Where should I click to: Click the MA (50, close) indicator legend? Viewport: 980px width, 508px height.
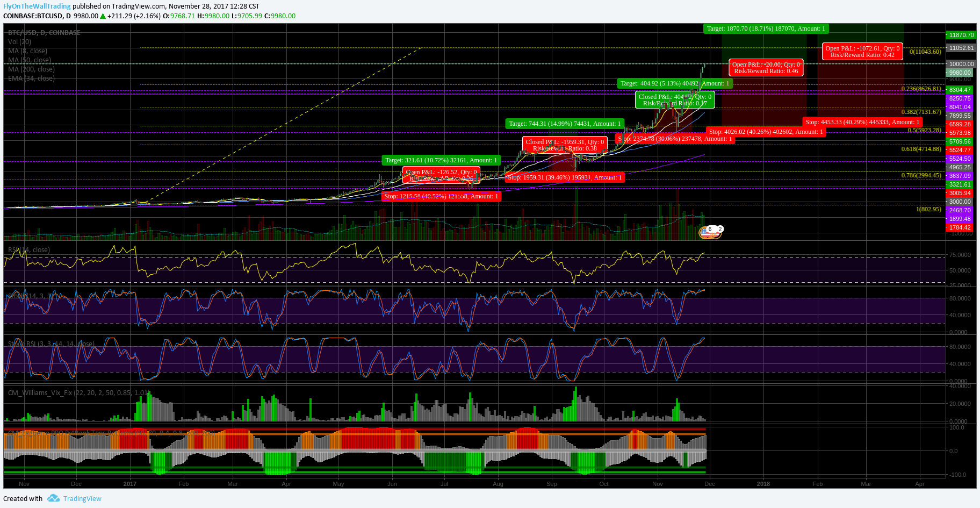[30, 60]
